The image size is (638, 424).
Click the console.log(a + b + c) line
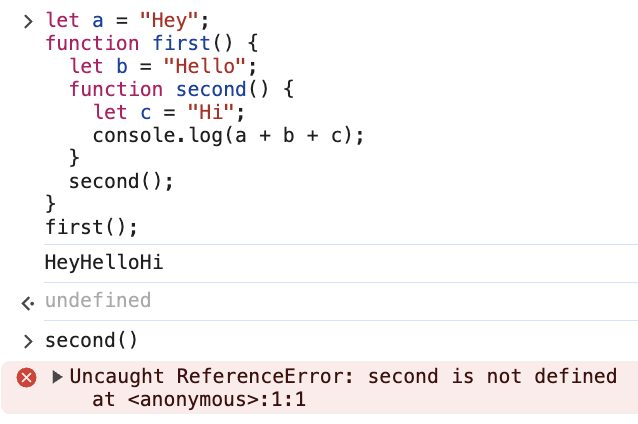point(229,135)
